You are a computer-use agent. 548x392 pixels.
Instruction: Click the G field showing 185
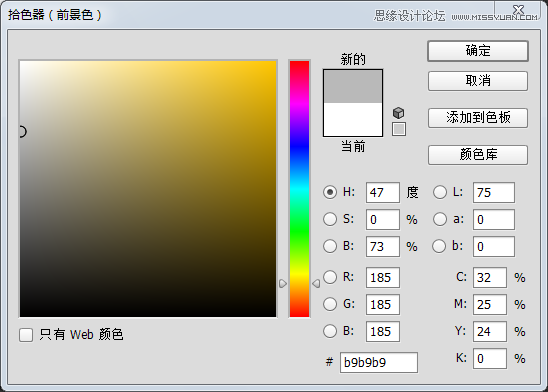(383, 304)
